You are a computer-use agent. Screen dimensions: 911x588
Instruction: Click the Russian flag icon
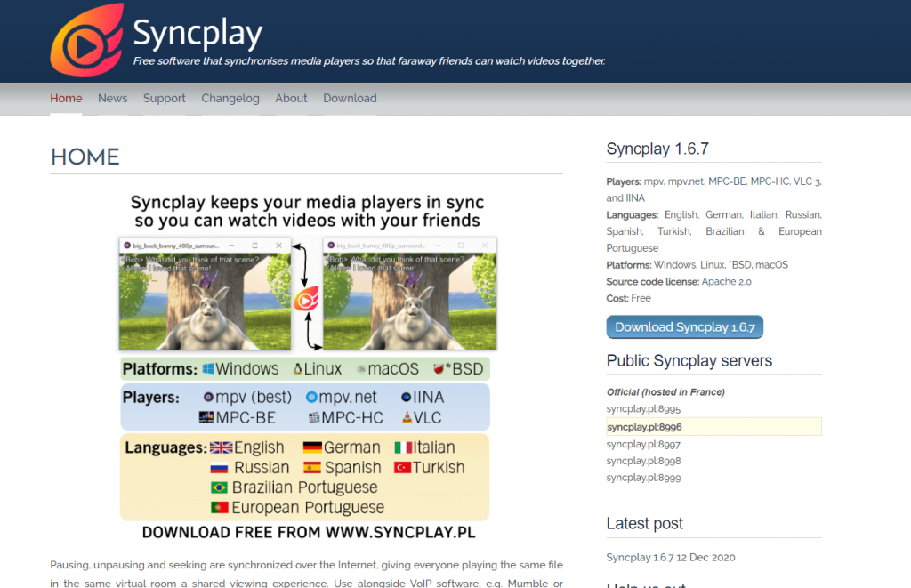tap(219, 468)
